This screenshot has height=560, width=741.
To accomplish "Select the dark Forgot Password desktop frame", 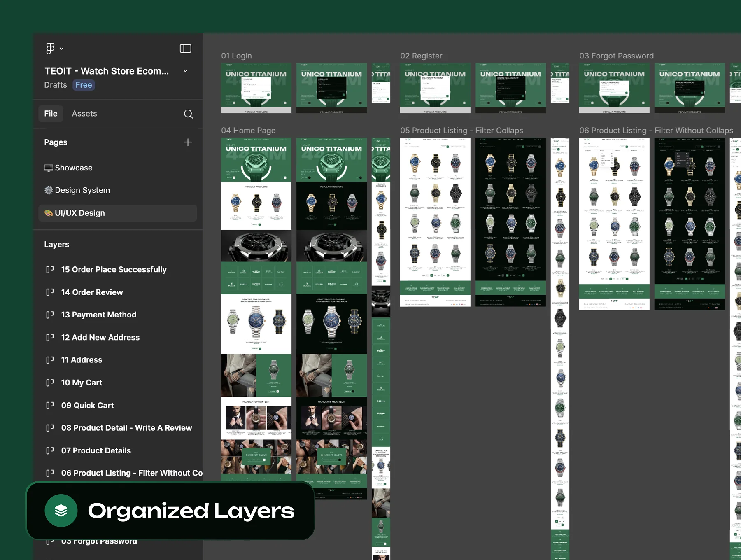I will [690, 88].
